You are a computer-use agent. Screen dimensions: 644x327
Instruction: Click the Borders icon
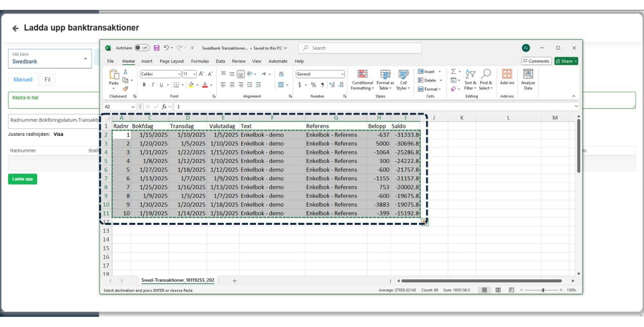coord(176,85)
